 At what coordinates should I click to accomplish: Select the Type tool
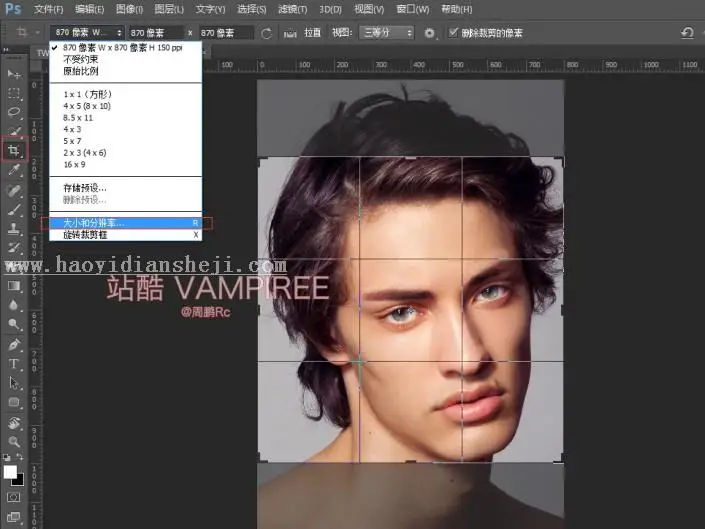click(x=14, y=364)
